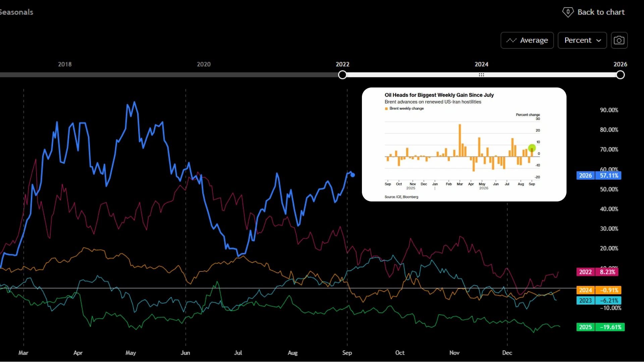The width and height of the screenshot is (644, 362).
Task: Click the 2023 series label -6.21%
Action: click(599, 301)
